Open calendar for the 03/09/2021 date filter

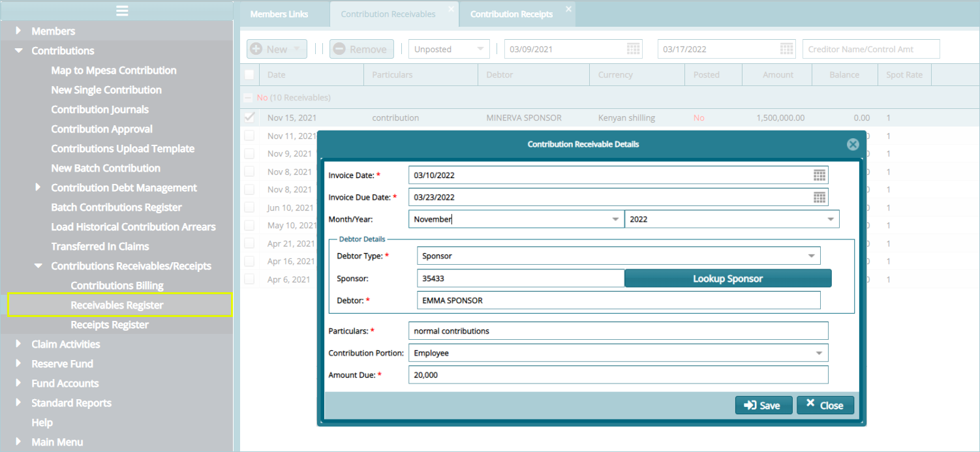(x=633, y=49)
